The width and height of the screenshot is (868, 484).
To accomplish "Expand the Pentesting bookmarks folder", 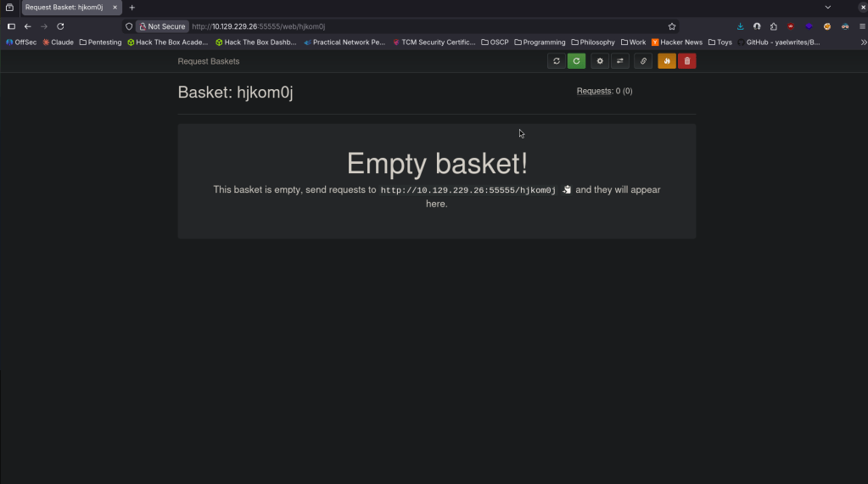I will coord(100,42).
